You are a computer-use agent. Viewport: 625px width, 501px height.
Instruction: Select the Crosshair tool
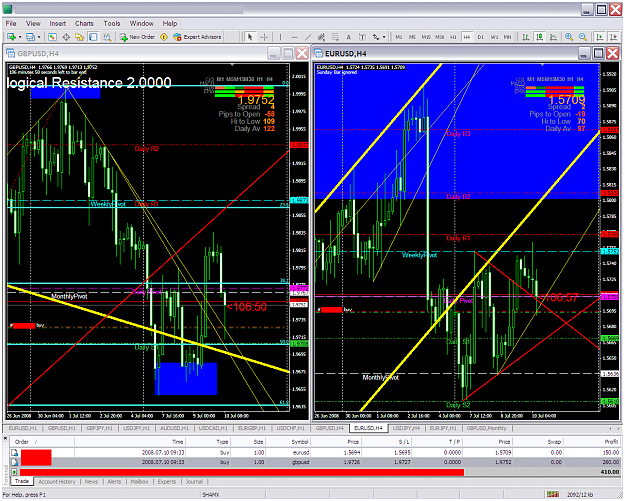click(x=264, y=37)
